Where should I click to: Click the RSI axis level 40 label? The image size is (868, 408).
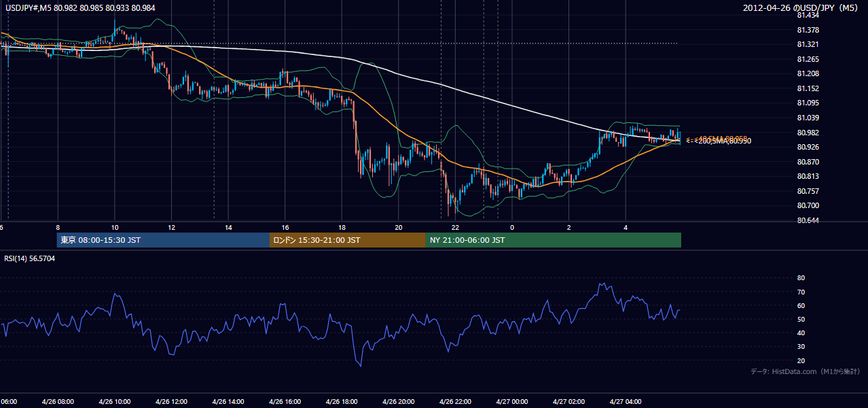(801, 333)
